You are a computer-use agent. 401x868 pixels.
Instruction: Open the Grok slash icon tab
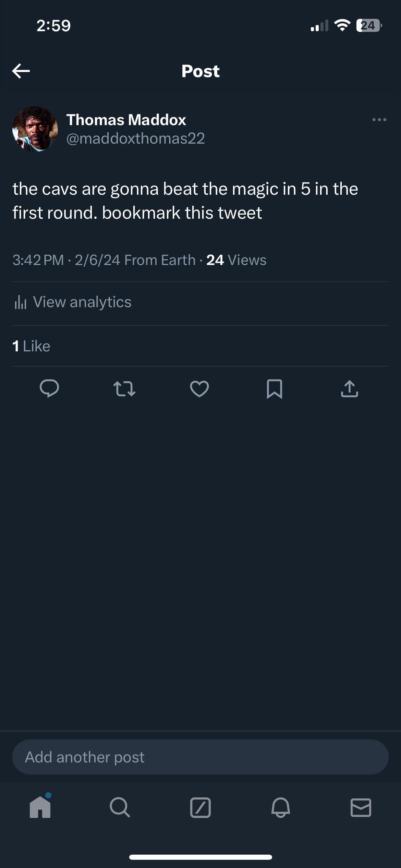[x=200, y=807]
